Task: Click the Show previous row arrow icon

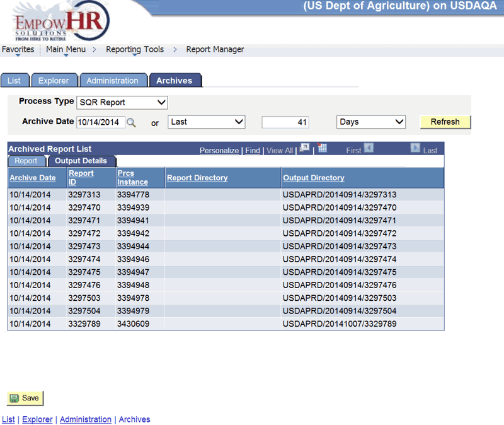Action: point(369,148)
